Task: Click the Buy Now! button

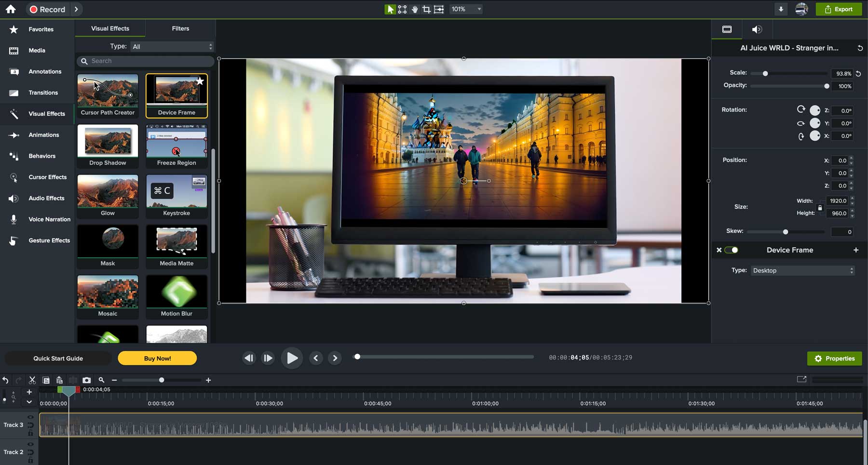Action: pos(157,358)
